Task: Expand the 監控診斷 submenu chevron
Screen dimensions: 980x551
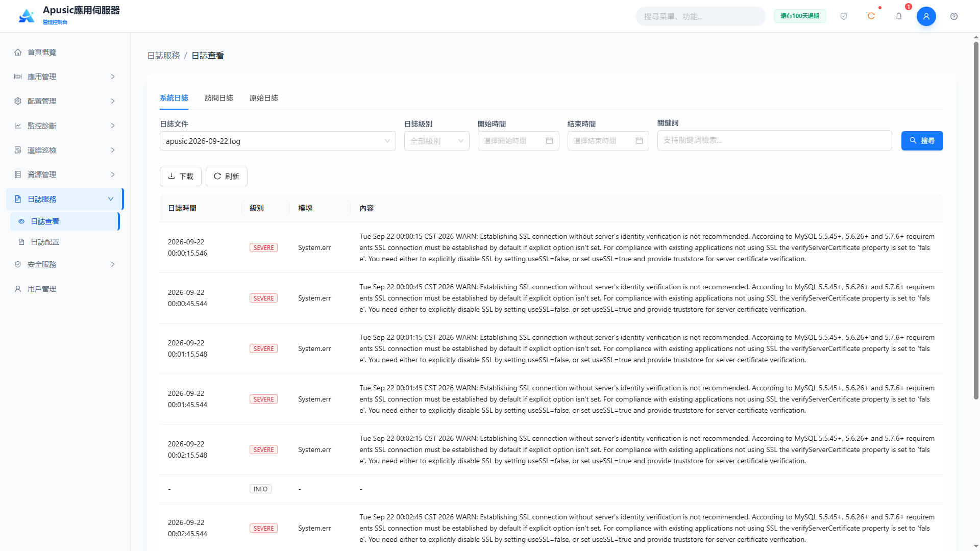Action: tap(113, 126)
